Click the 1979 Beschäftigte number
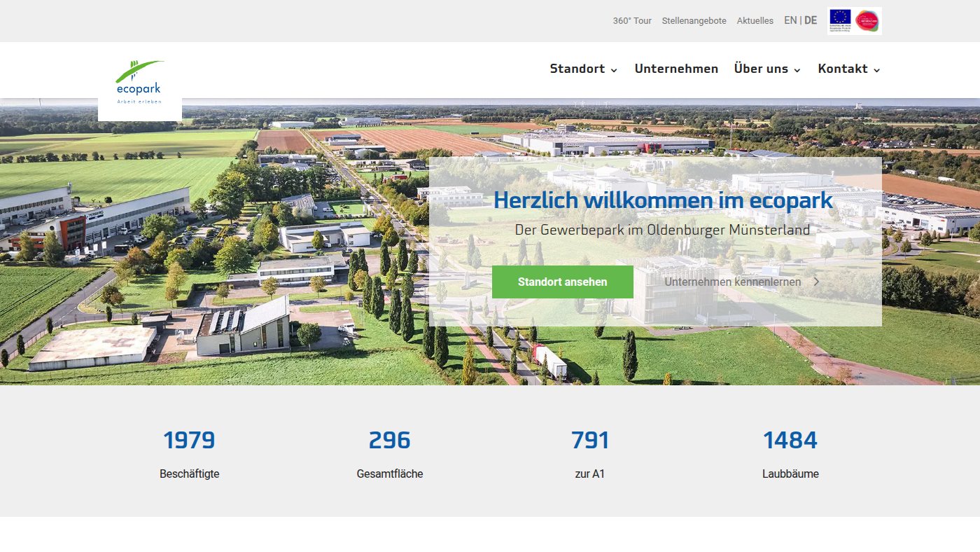The height and width of the screenshot is (552, 980). tap(189, 440)
